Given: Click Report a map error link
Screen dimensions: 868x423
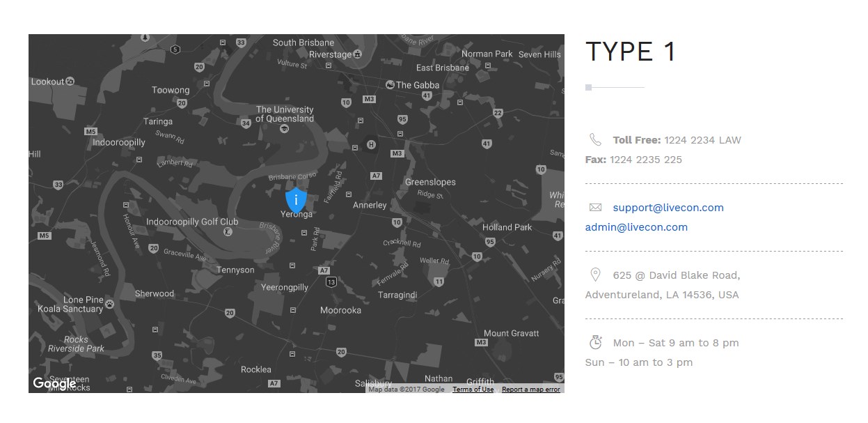Looking at the screenshot, I should [x=531, y=390].
